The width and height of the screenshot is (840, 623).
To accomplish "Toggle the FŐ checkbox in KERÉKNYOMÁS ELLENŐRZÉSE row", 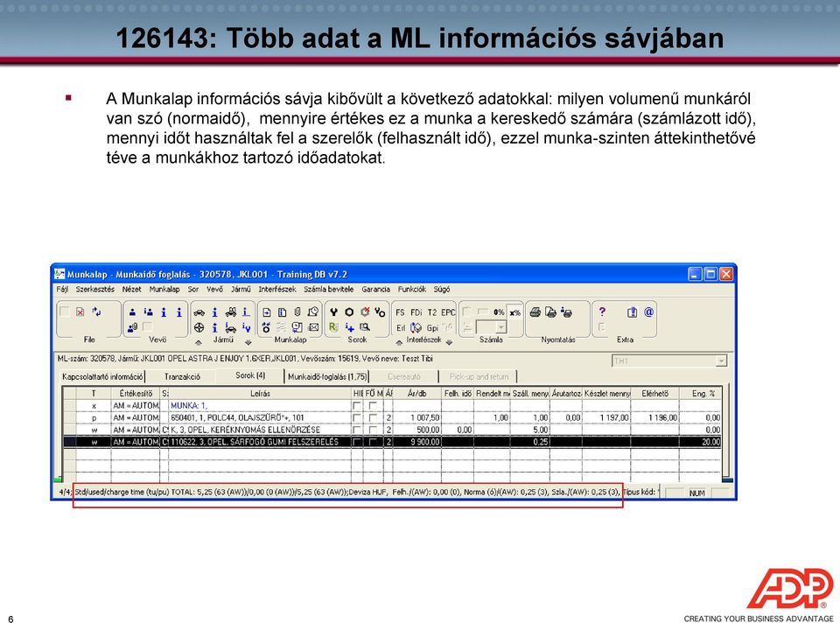I will click(373, 430).
